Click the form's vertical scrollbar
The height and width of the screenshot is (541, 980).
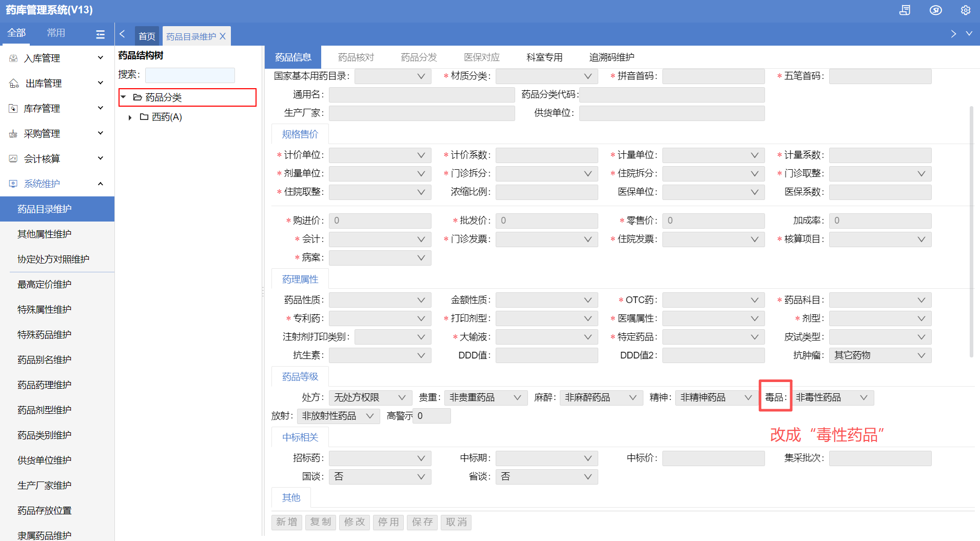(x=971, y=231)
